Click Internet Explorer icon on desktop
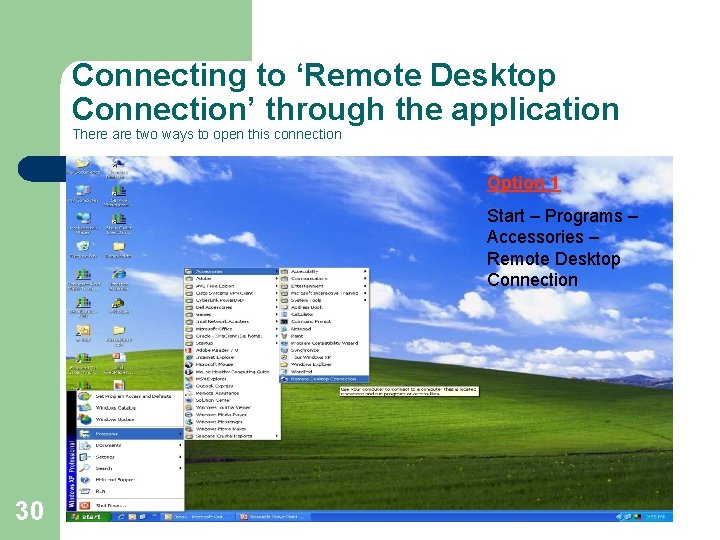The image size is (720, 540). pyautogui.click(x=119, y=279)
